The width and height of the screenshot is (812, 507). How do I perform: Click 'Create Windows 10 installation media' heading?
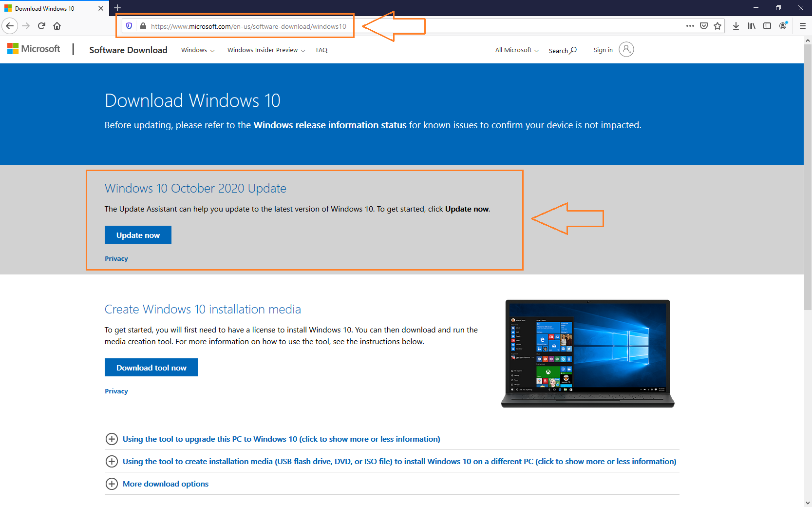pyautogui.click(x=203, y=310)
